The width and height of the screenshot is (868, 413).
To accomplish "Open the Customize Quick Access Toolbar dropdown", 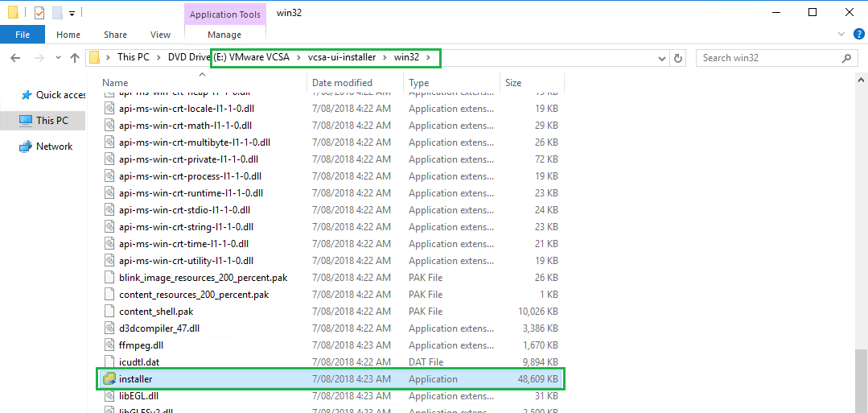I will 72,13.
